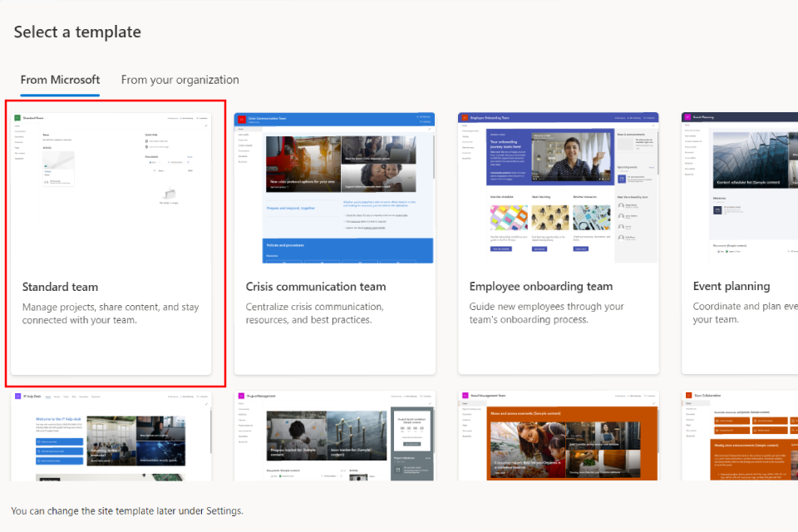This screenshot has height=532, width=798.
Task: Select the Standard team template title
Action: click(60, 287)
